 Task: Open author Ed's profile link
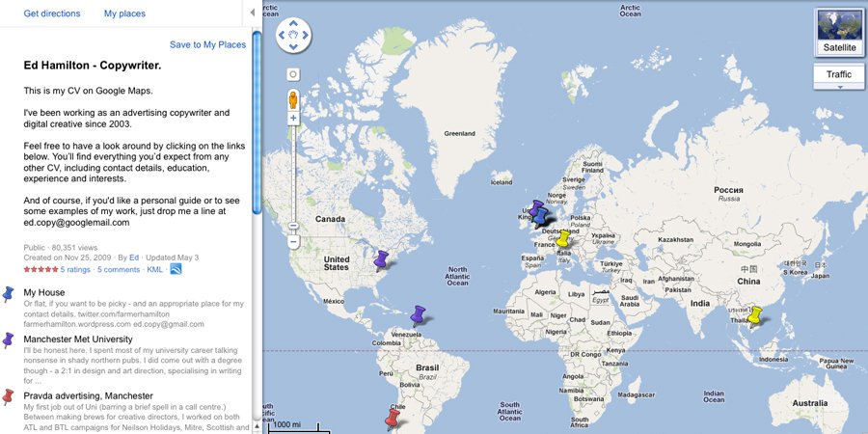[x=134, y=258]
